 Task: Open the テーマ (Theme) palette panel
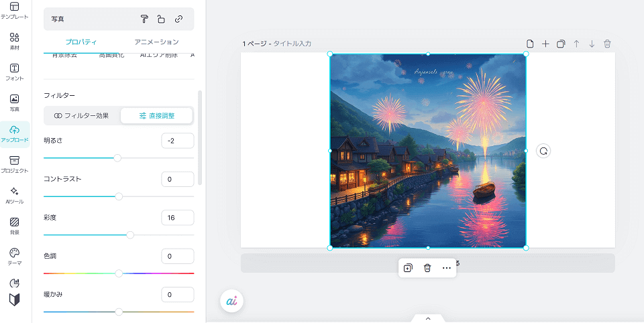click(x=15, y=256)
